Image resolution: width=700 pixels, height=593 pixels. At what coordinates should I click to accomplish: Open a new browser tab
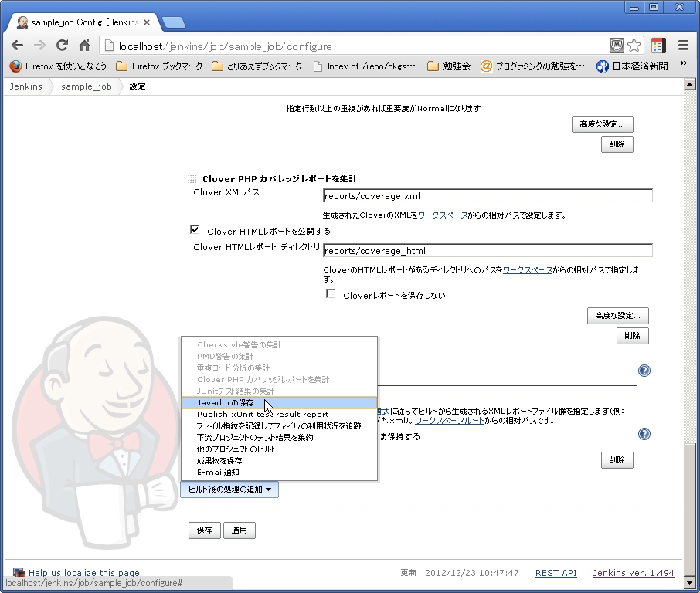pos(173,22)
